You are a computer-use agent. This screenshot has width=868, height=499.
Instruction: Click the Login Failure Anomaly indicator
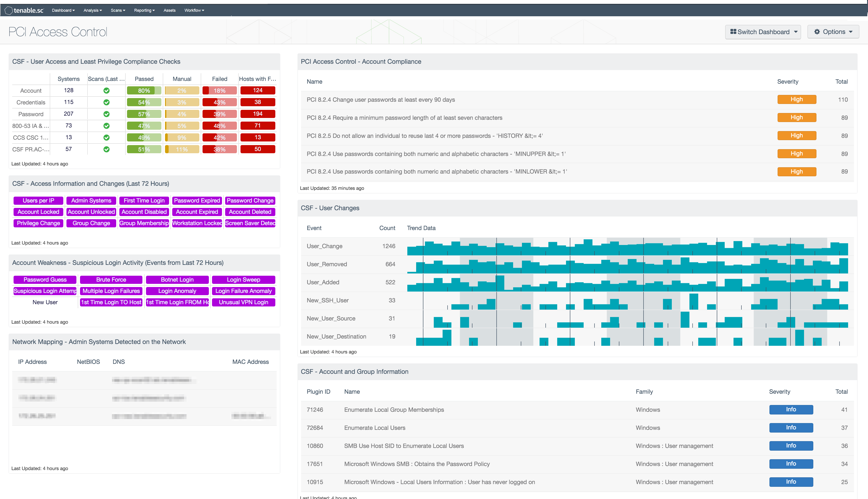[243, 291]
